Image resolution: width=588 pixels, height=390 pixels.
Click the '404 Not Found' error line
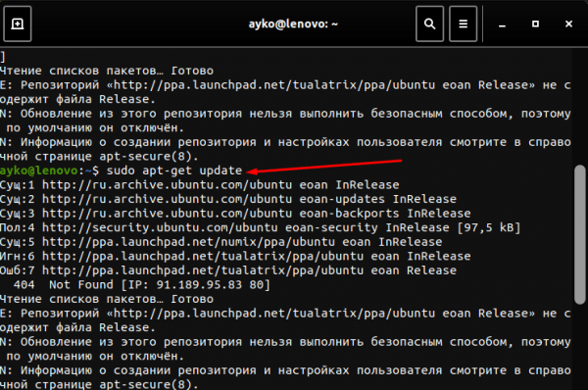tap(142, 284)
